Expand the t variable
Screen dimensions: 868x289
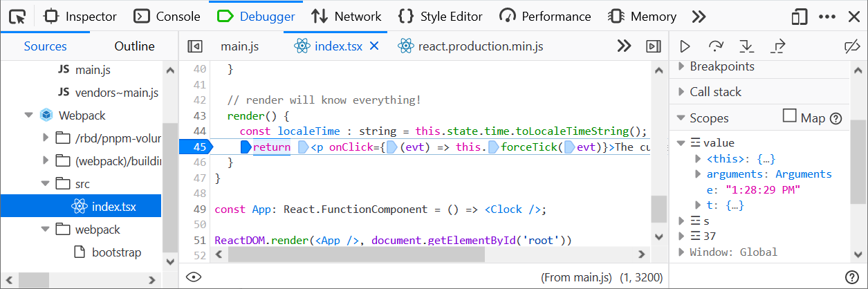[x=699, y=205]
